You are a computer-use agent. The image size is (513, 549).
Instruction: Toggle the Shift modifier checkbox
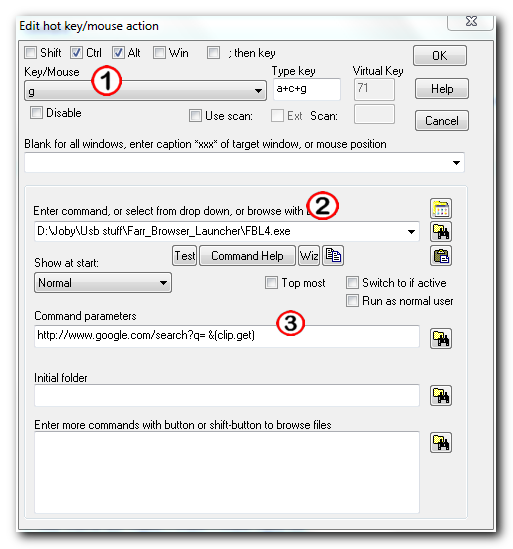point(30,53)
